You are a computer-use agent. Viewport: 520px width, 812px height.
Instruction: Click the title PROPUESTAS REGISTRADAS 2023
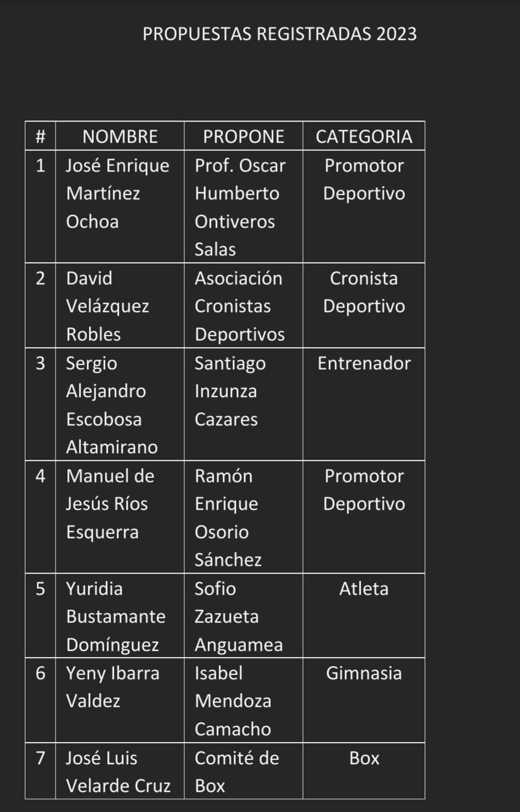tap(279, 34)
